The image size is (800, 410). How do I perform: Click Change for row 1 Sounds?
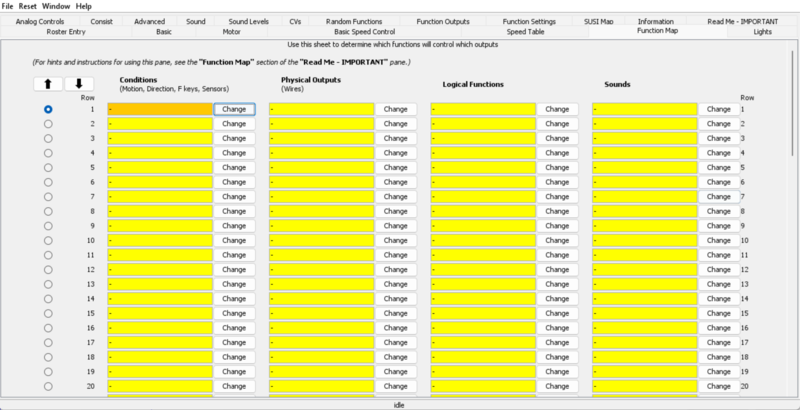719,109
